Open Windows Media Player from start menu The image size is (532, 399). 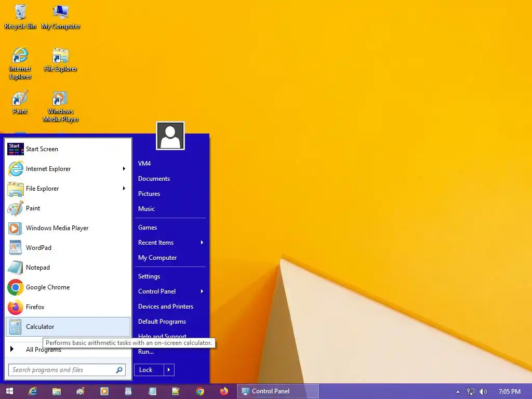click(x=68, y=228)
